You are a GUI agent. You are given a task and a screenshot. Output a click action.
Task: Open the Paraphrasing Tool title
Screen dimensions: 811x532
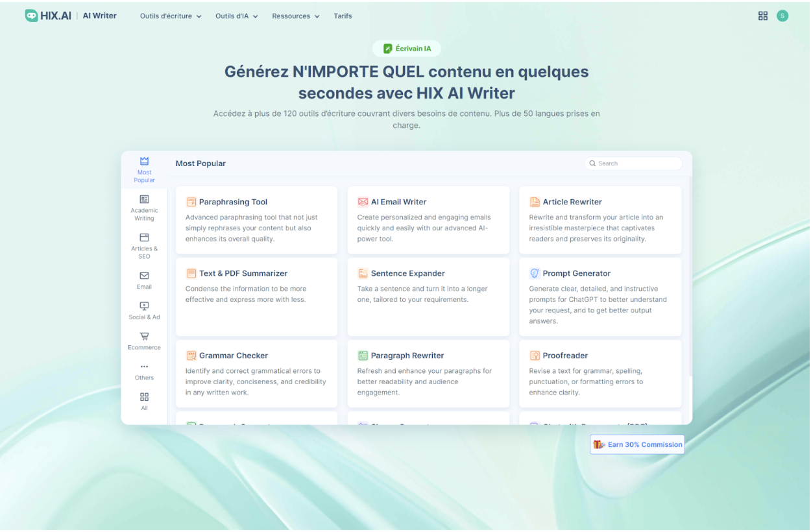coord(233,202)
